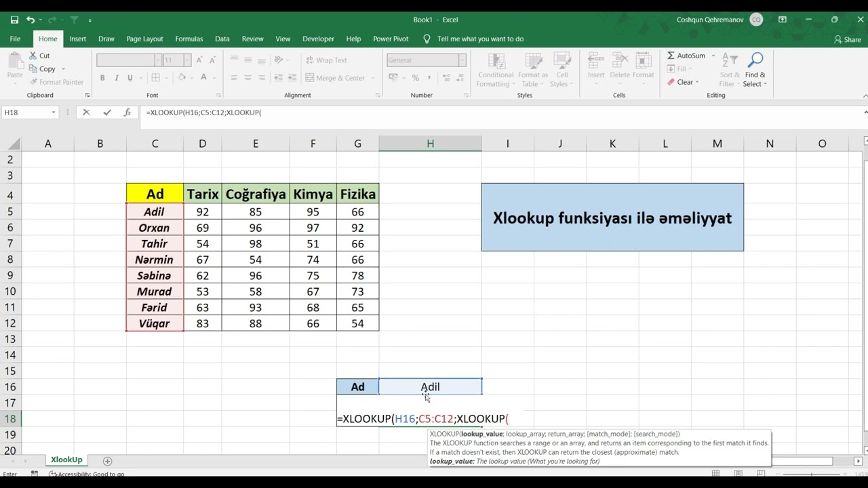Open the font size dropdown

(188, 60)
